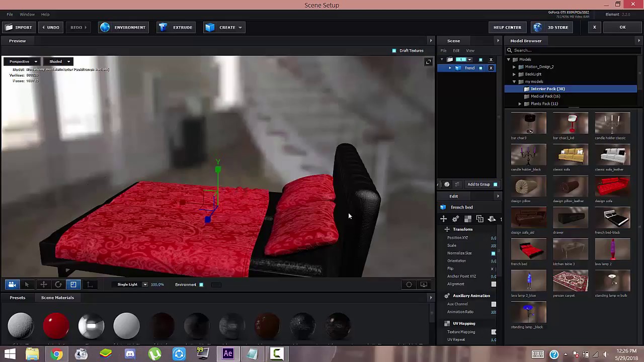Open the Perspective view dropdown
Screen dimensions: 644x362
pyautogui.click(x=23, y=62)
